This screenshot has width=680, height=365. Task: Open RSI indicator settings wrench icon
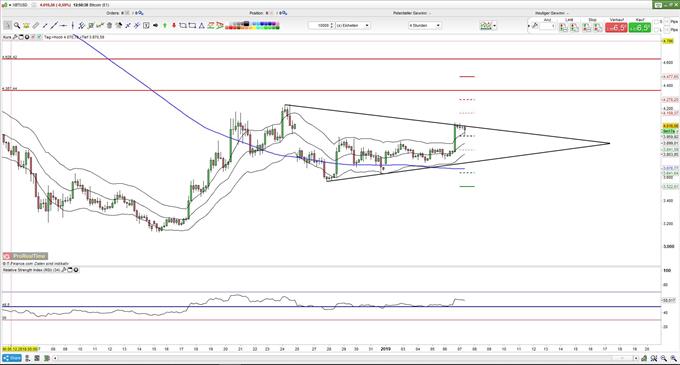click(x=64, y=270)
